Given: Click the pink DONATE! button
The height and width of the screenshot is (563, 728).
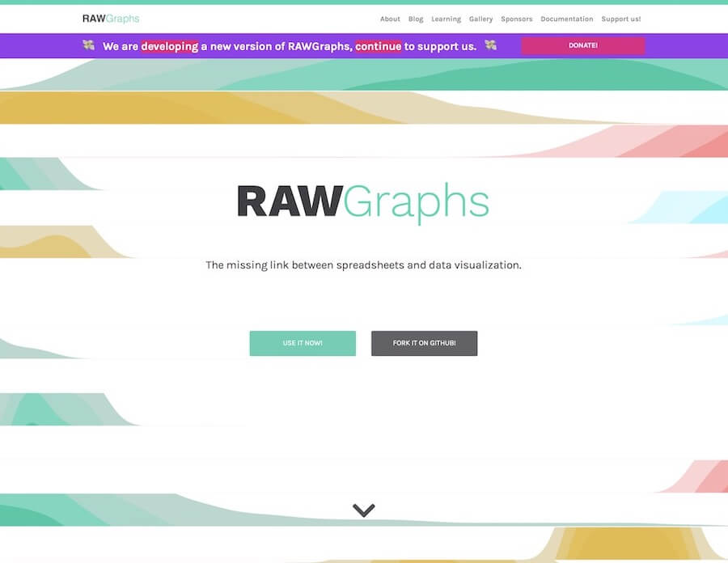Looking at the screenshot, I should click(583, 45).
